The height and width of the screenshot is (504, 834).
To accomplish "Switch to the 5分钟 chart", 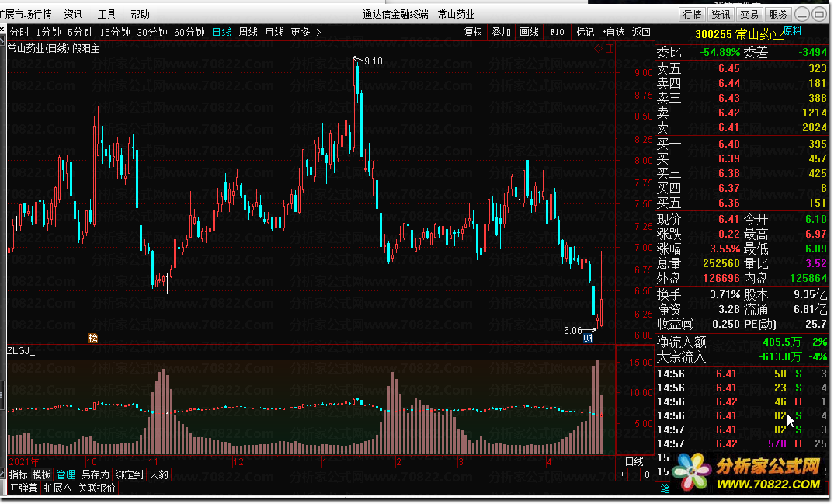I will pyautogui.click(x=80, y=33).
